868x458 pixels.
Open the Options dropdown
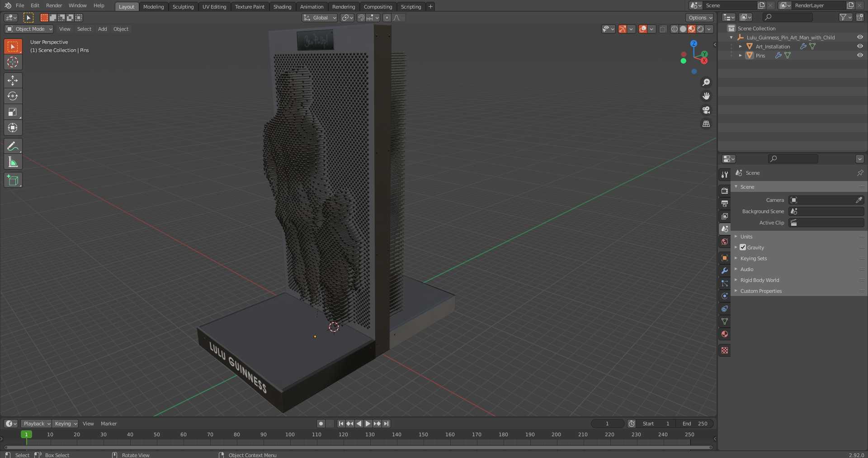pos(700,18)
